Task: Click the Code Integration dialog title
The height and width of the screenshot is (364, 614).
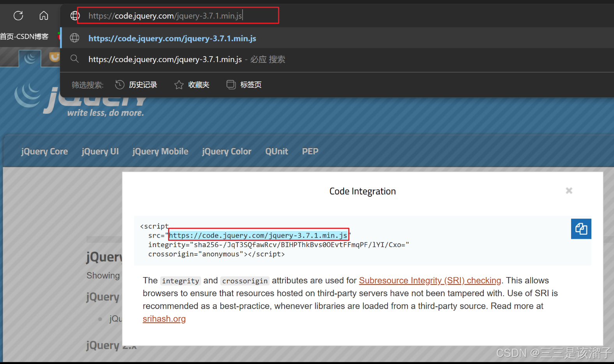Action: pyautogui.click(x=363, y=191)
